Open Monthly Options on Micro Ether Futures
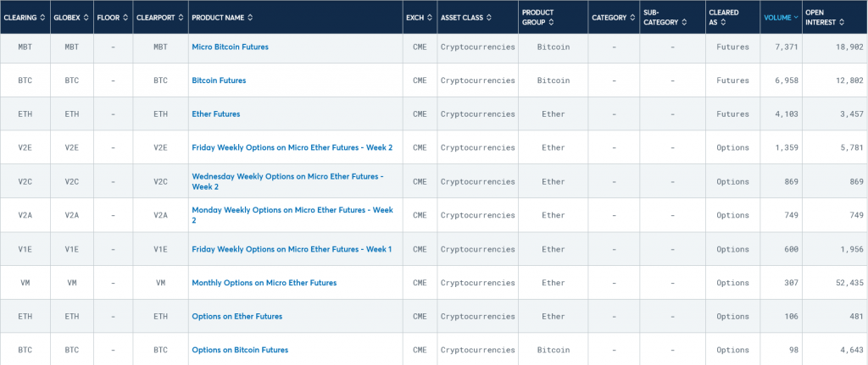Image resolution: width=868 pixels, height=365 pixels. coord(264,283)
